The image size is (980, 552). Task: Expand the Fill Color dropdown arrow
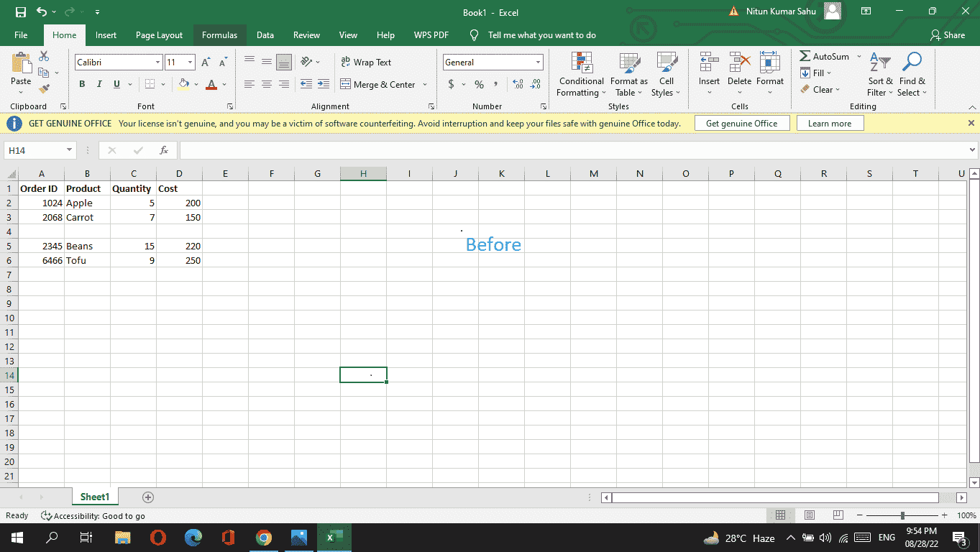[x=195, y=84]
